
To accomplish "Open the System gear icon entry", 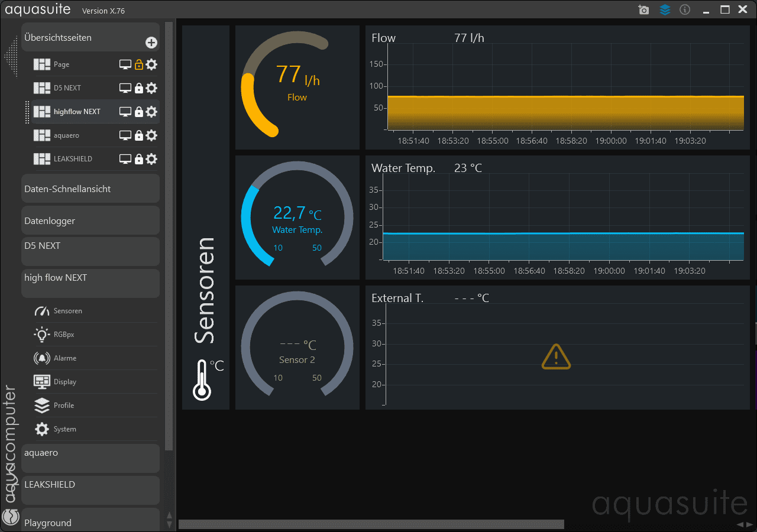I will (42, 429).
